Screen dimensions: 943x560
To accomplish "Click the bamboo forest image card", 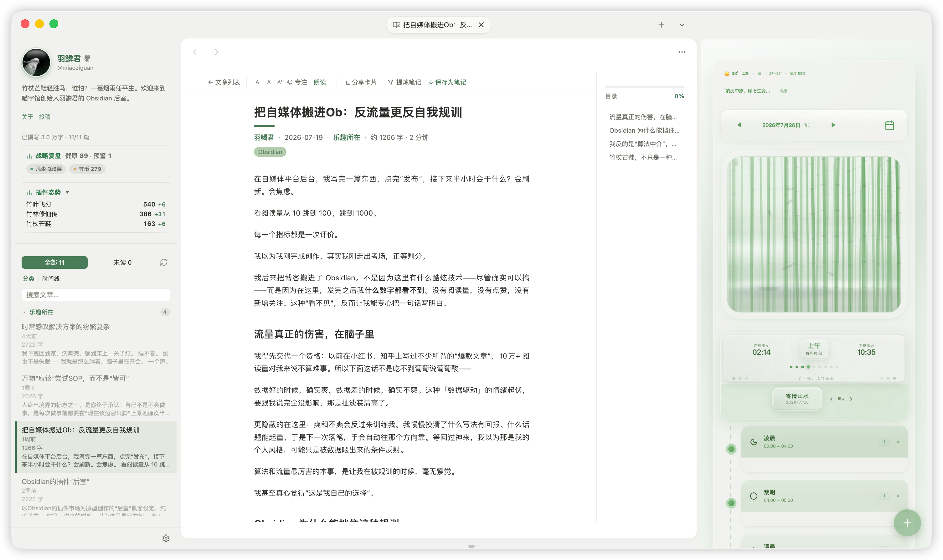I will (x=813, y=234).
